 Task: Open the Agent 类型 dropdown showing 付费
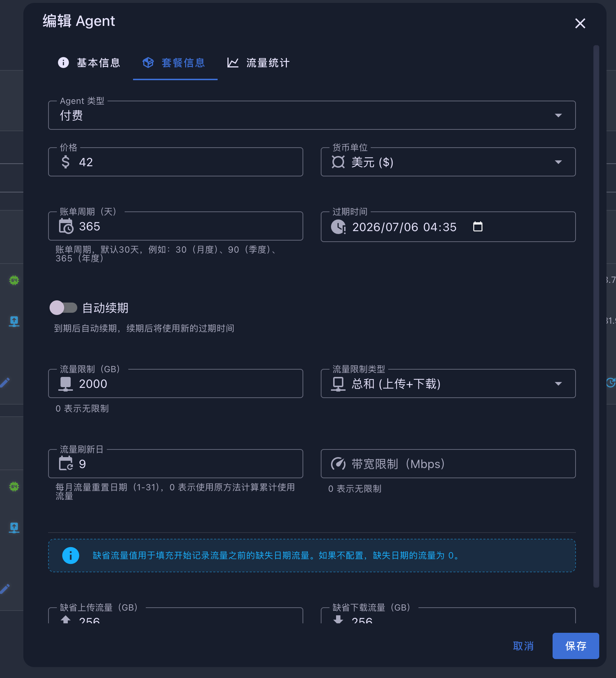(312, 116)
